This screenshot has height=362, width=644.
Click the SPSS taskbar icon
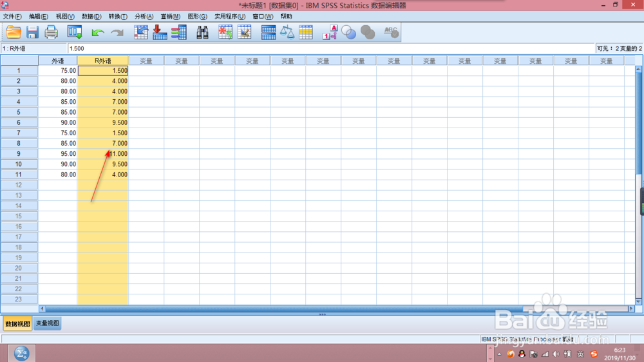pyautogui.click(x=21, y=353)
